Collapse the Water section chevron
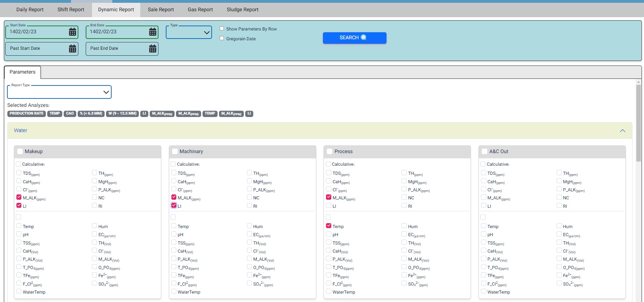 622,131
